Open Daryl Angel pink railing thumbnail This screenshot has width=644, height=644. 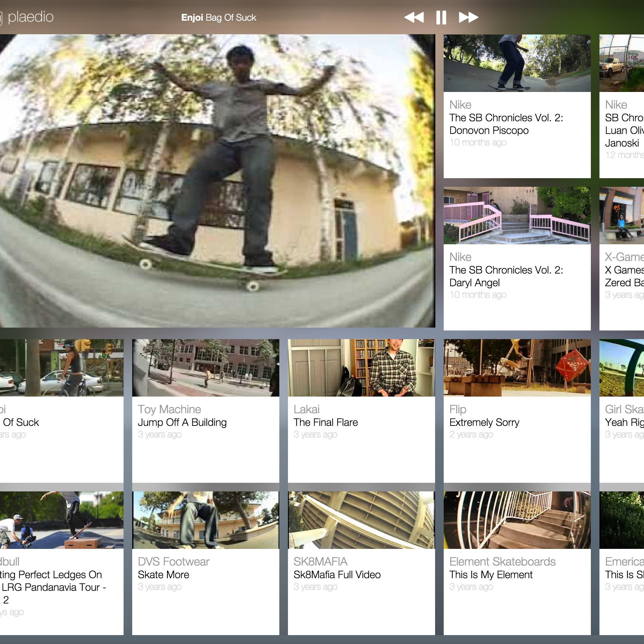[517, 215]
